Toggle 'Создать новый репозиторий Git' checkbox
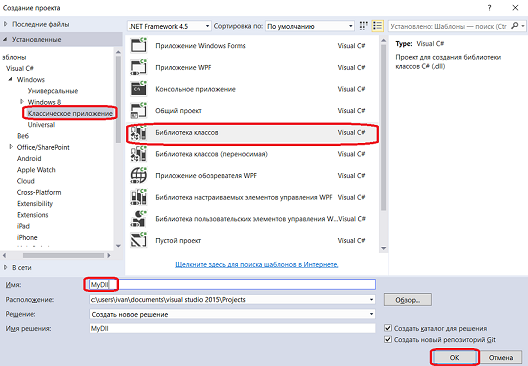 tap(388, 339)
